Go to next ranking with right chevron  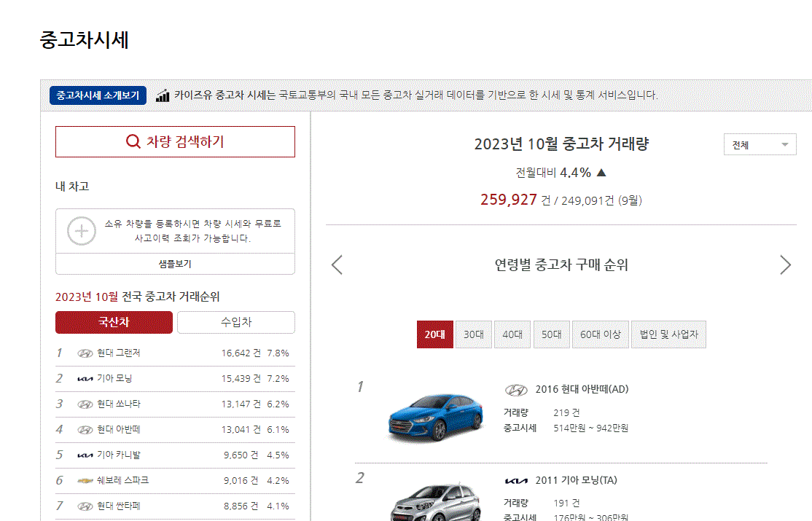coord(786,265)
